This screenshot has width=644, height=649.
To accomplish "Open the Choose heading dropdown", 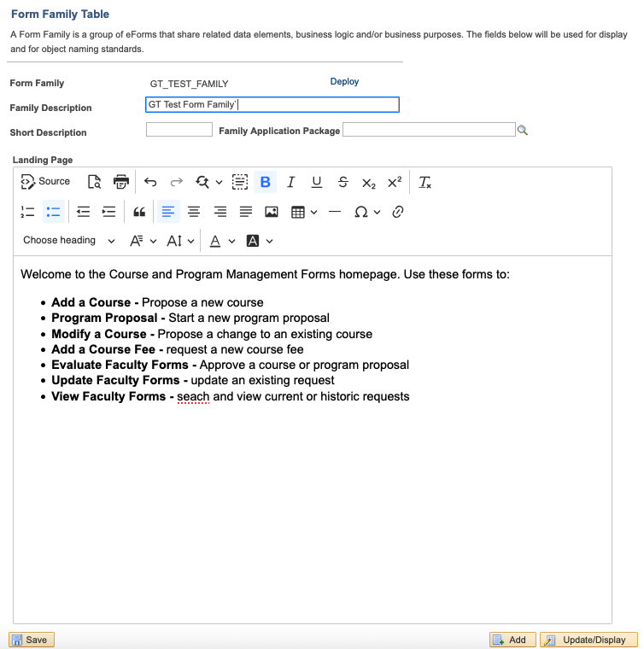I will tap(68, 241).
